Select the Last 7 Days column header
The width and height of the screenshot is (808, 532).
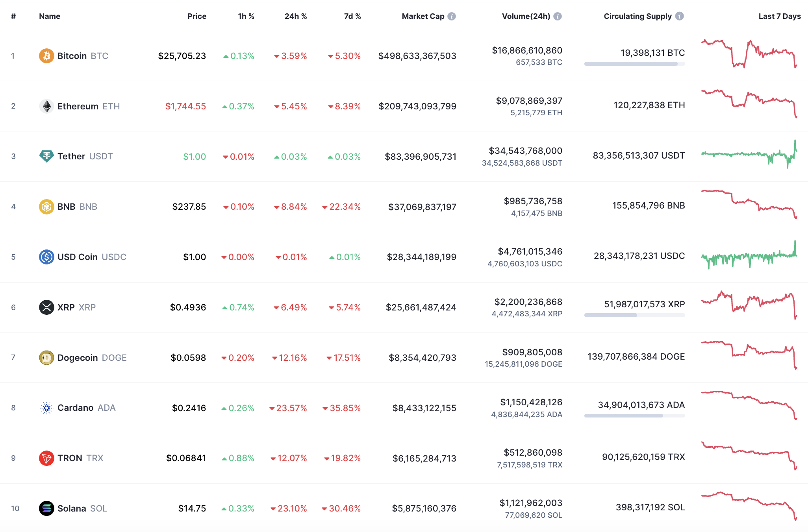[779, 16]
